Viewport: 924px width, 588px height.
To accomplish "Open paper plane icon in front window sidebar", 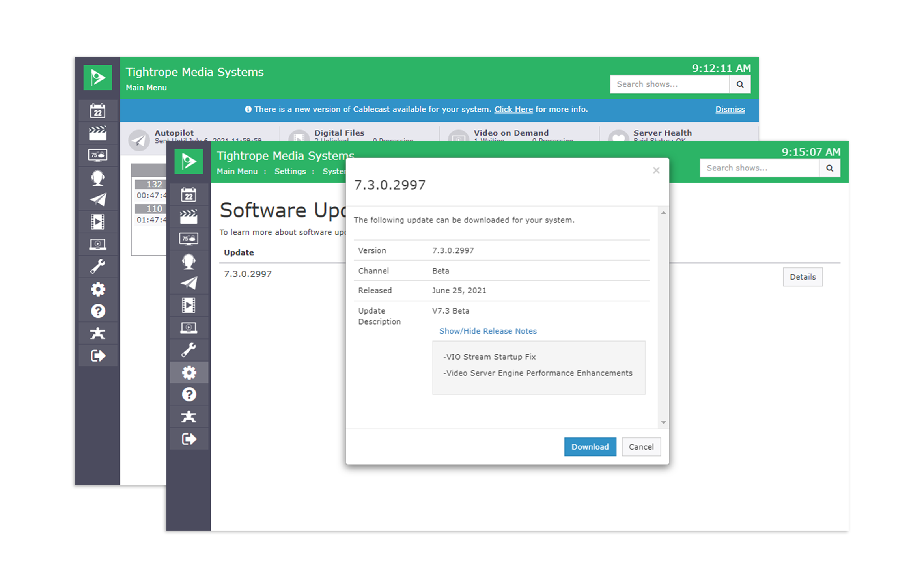I will point(189,284).
